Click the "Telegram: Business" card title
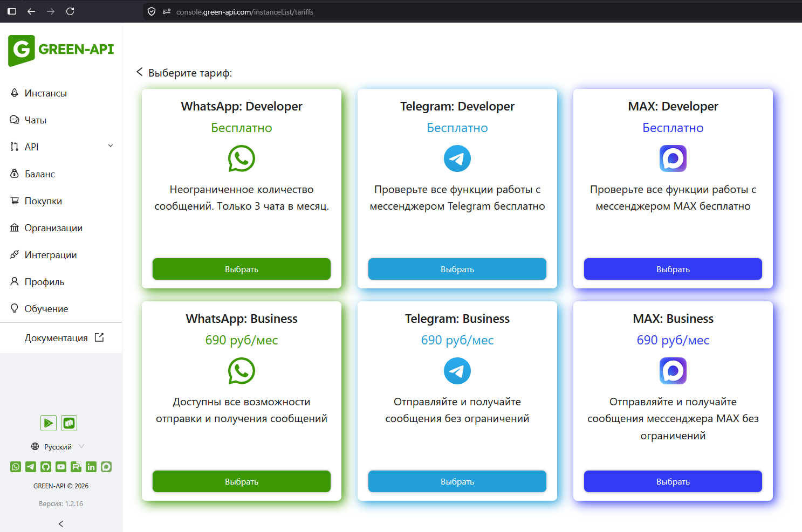802x532 pixels. pyautogui.click(x=457, y=319)
